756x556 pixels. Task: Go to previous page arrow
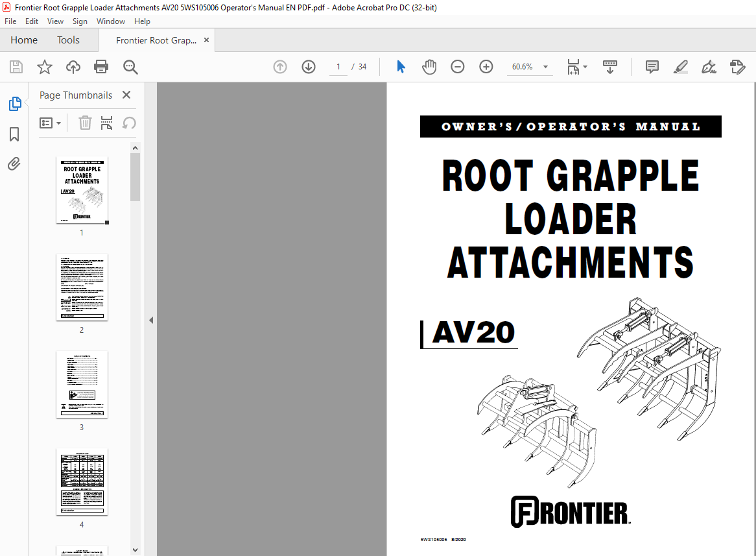pos(279,67)
